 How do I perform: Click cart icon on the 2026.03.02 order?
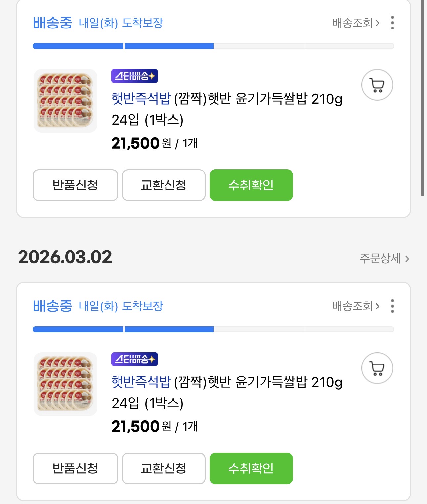[x=377, y=368]
